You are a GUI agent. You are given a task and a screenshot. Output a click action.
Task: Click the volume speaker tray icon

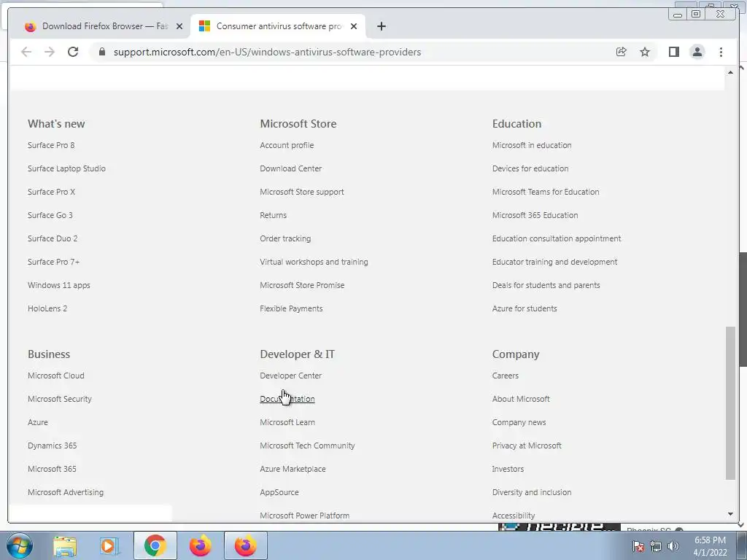[x=673, y=546]
